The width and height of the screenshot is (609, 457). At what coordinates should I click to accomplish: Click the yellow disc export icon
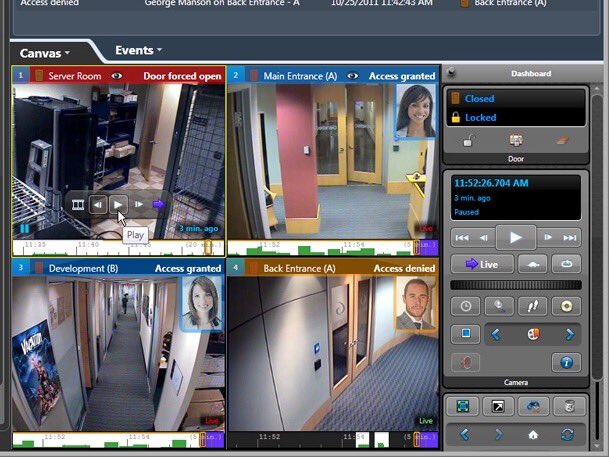(x=566, y=306)
